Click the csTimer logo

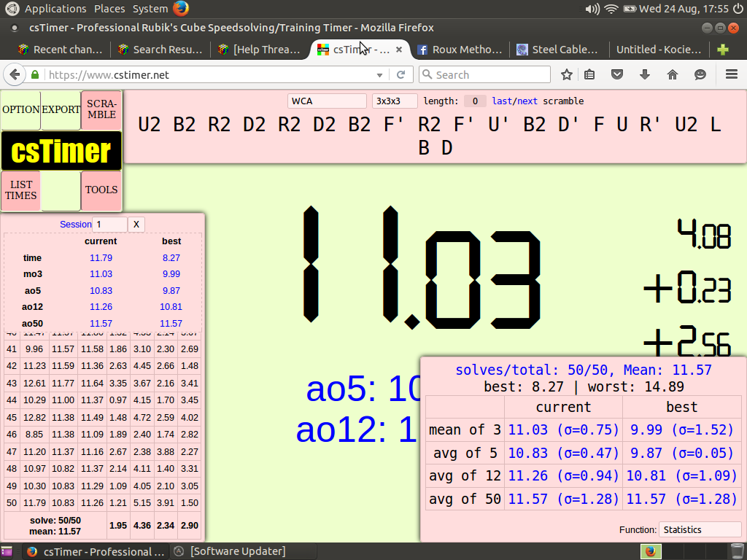(61, 151)
